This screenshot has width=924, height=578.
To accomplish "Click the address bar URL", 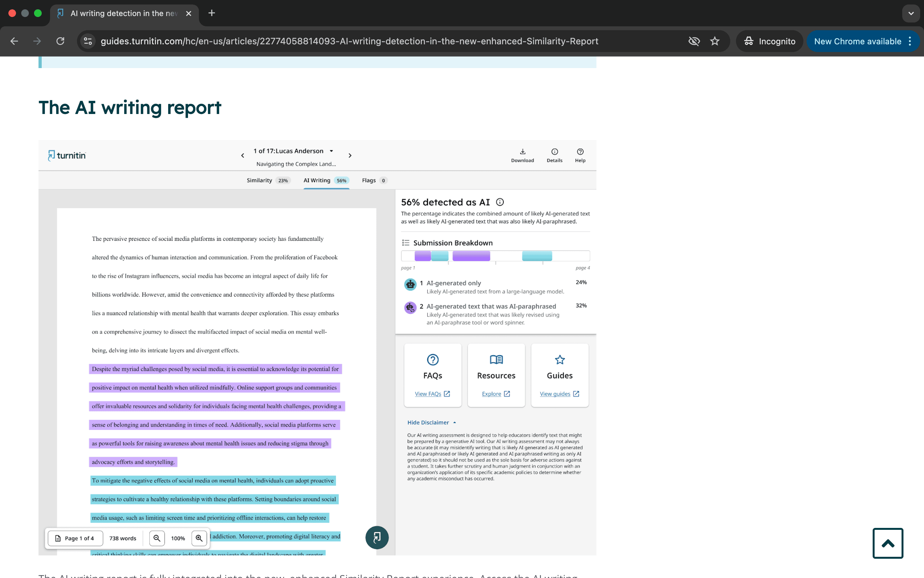I will tap(349, 41).
